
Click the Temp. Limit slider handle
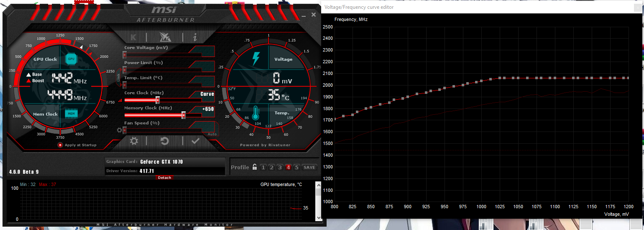tap(125, 85)
